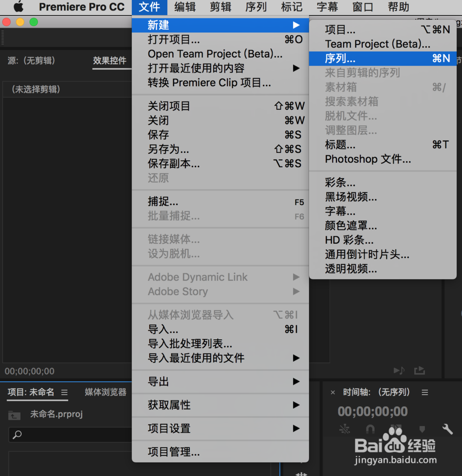The width and height of the screenshot is (462, 476).
Task: Click the source monitor timecode 00;00;00;00
Action: coord(30,371)
